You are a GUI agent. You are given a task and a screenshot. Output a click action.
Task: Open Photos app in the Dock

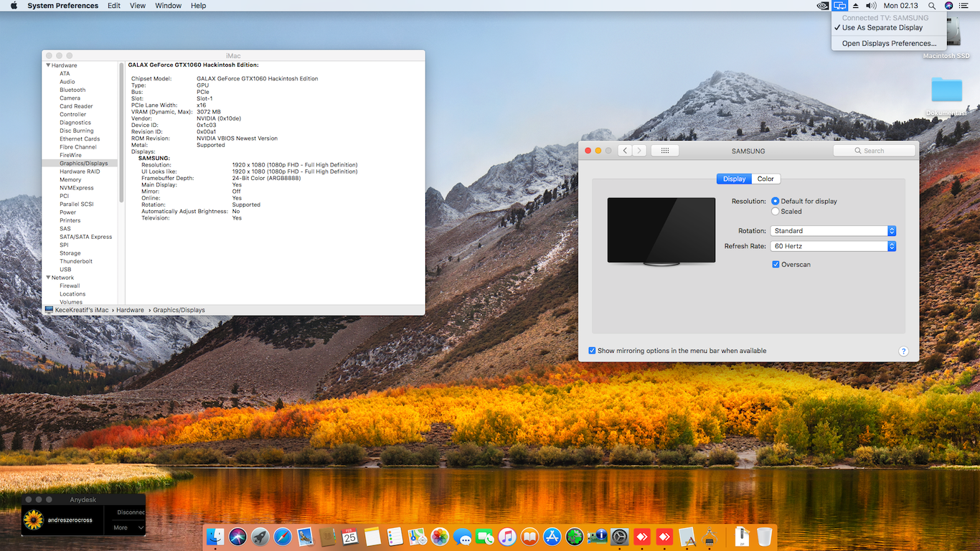pyautogui.click(x=440, y=537)
